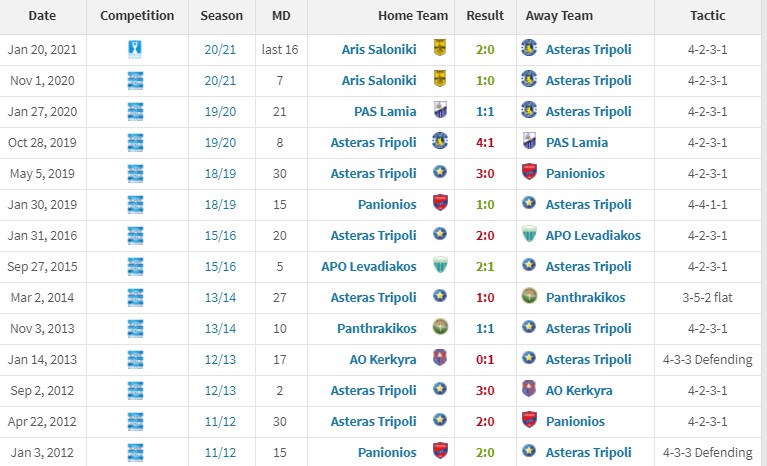Click Asteras Tripoli away crest, Jan 3, 2012 row
Image resolution: width=767 pixels, height=466 pixels.
point(529,451)
